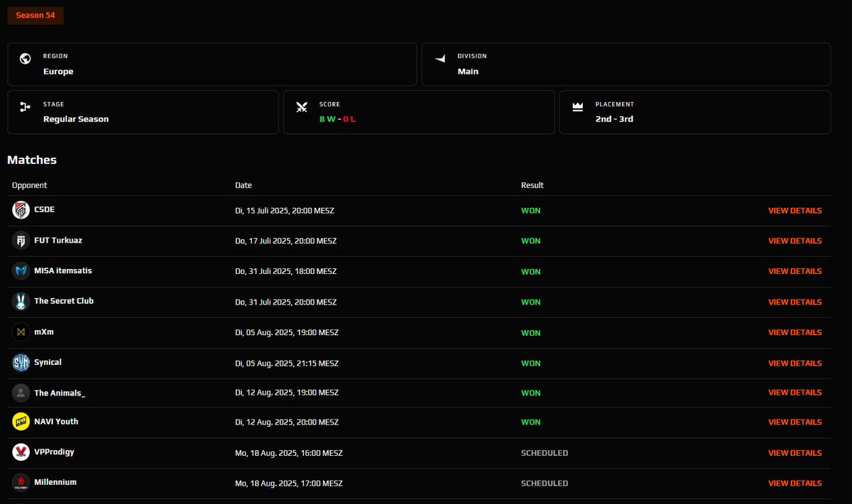Click the date Mo, 18 Aug. 2025, 16:00 MESZ
Viewport: 852px width, 504px height.
coord(289,453)
